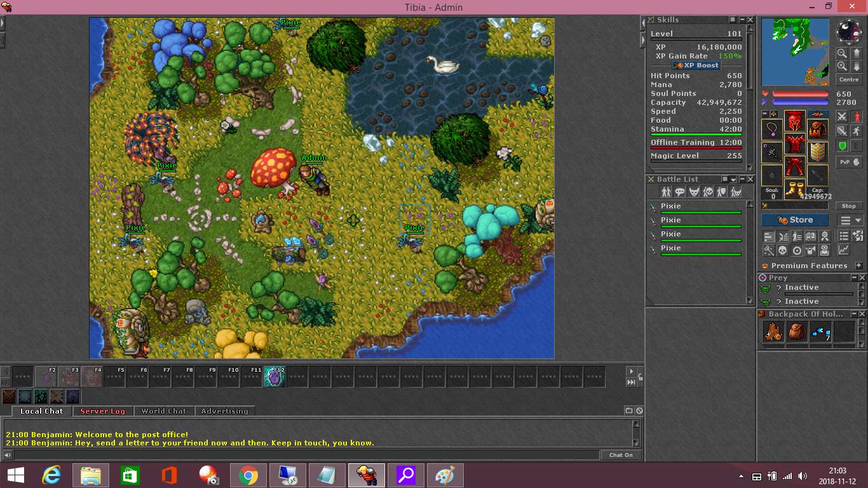Move minimap up one floor
This screenshot has height=488, width=868.
[857, 53]
